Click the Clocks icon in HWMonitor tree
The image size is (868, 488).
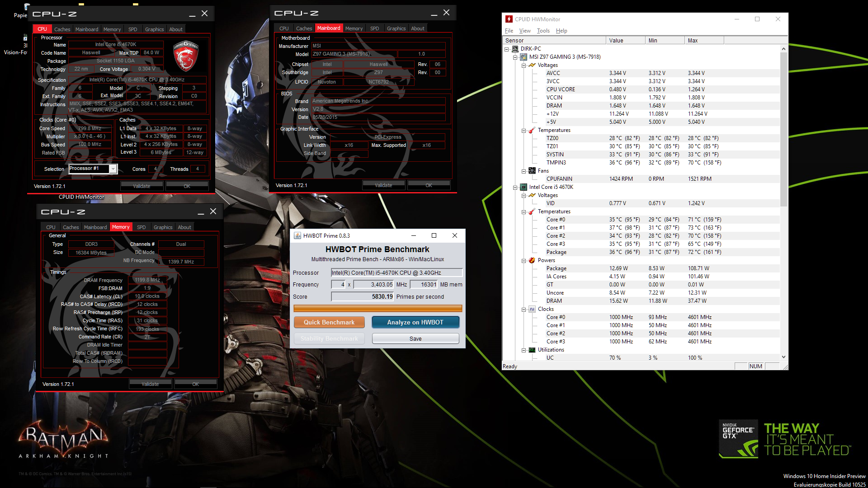(x=532, y=309)
